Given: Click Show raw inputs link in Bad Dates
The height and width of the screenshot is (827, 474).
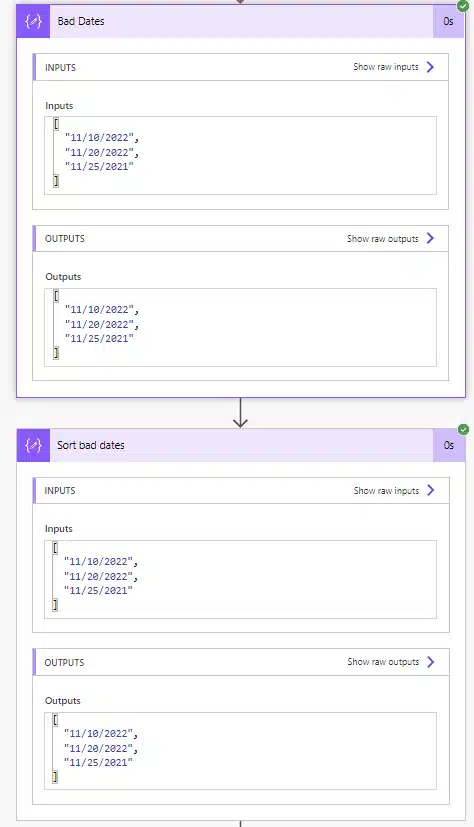Looking at the screenshot, I should click(386, 67).
